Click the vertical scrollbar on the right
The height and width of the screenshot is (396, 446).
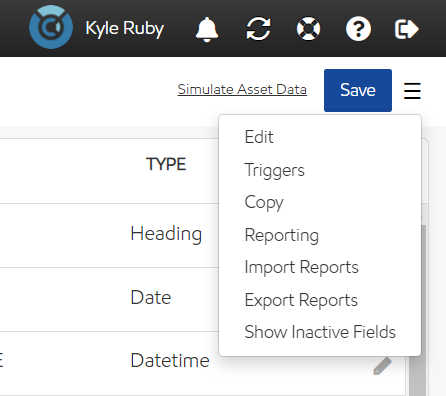418,309
